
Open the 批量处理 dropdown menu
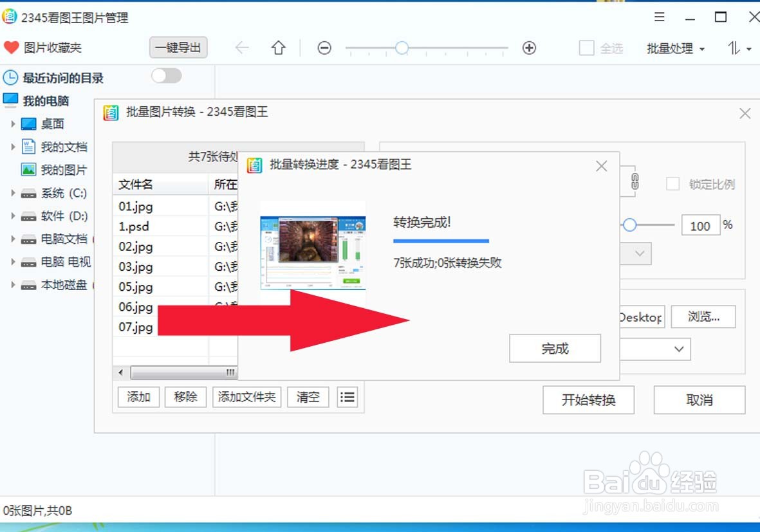pyautogui.click(x=675, y=48)
